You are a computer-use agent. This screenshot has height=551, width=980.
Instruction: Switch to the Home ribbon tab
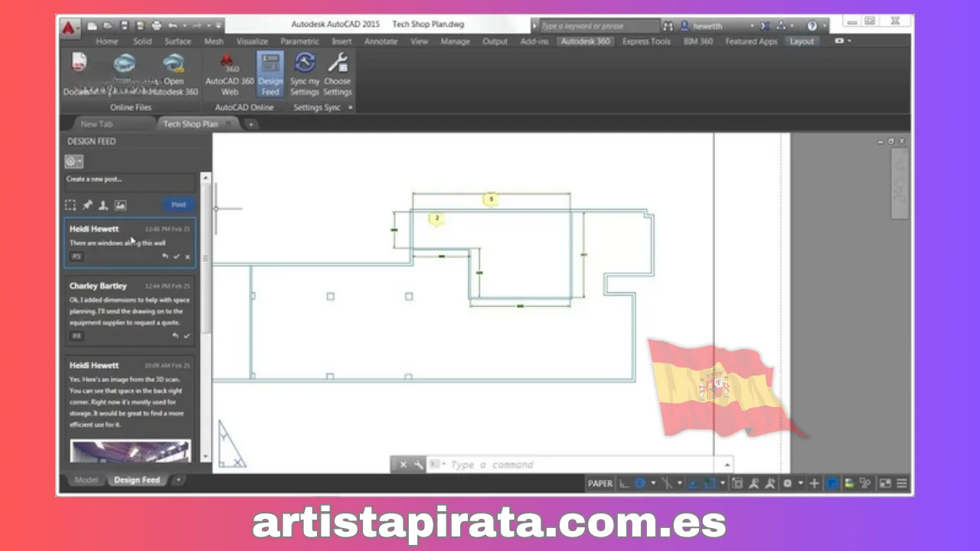click(x=107, y=41)
